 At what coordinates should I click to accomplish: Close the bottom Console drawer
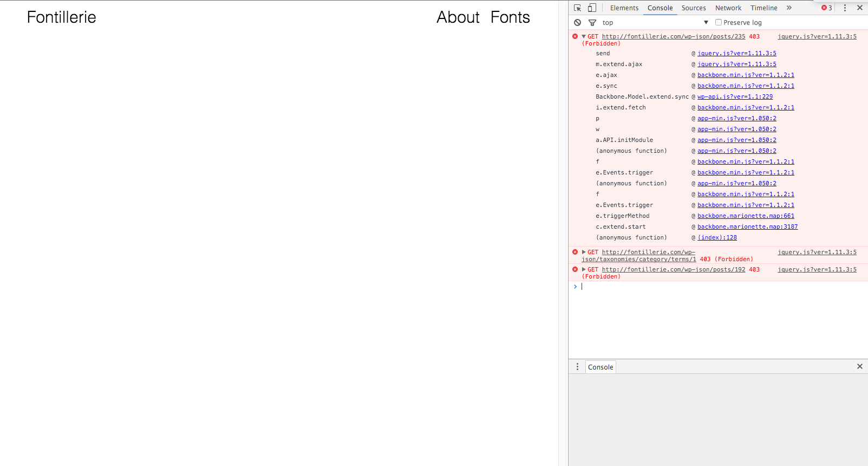point(859,366)
